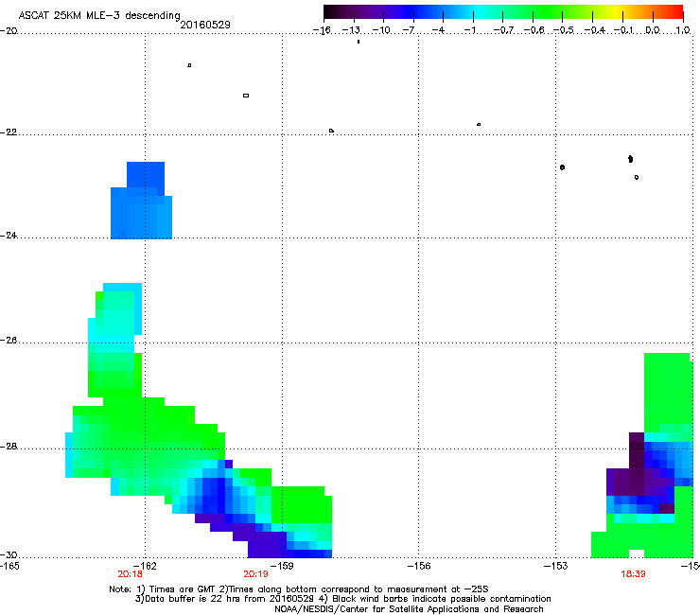Click the -20 latitude label

click(9, 30)
